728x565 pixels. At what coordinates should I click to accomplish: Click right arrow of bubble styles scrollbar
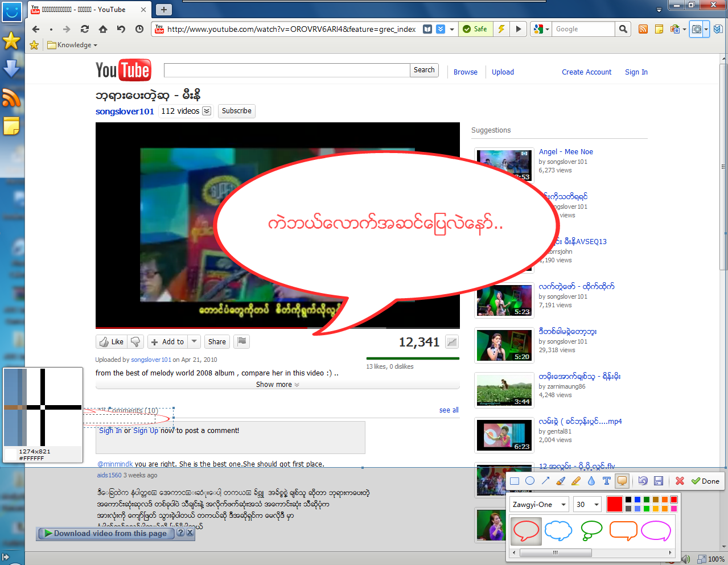[x=671, y=552]
